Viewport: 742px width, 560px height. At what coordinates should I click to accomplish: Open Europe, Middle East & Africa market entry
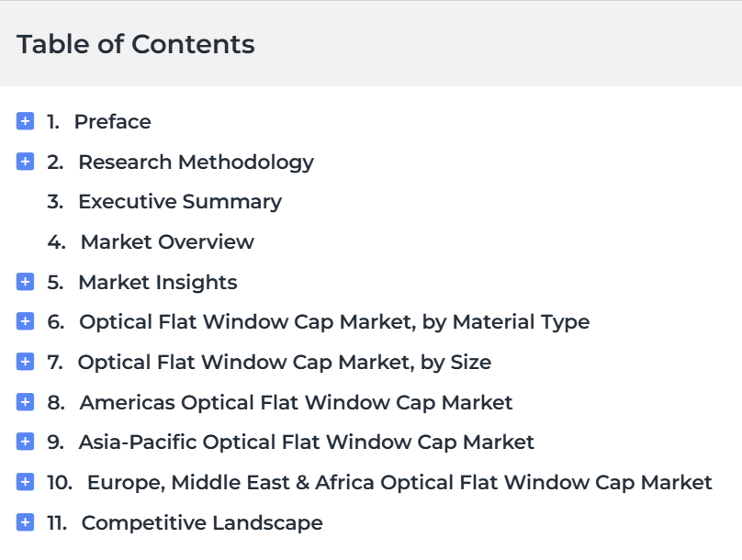coord(399,484)
